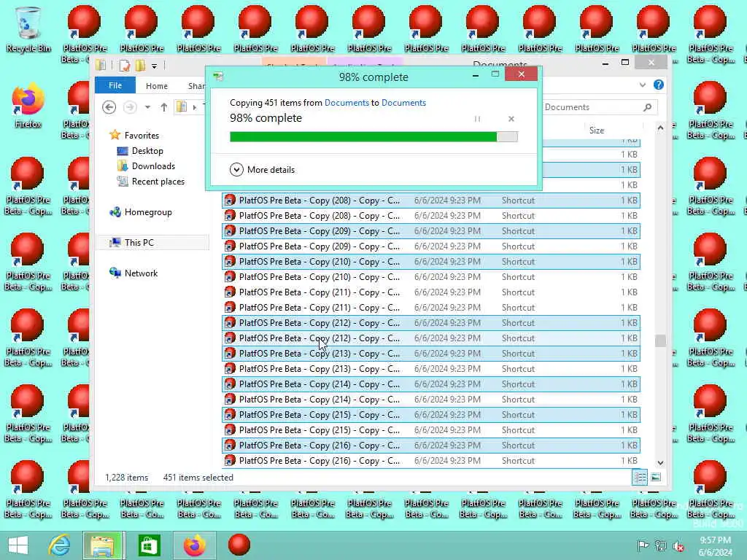The image size is (747, 560).
Task: Open Downloads in the navigation pane
Action: click(x=146, y=166)
